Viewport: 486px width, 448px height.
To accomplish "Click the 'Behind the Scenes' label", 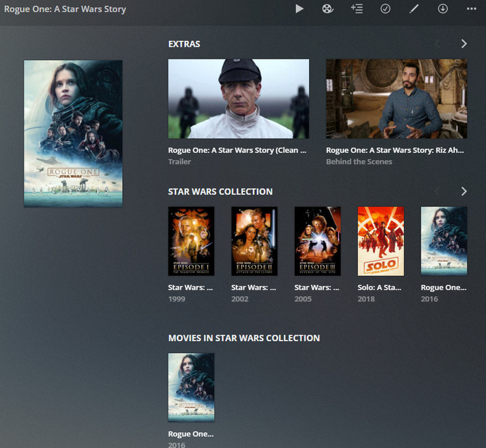I will [x=359, y=162].
